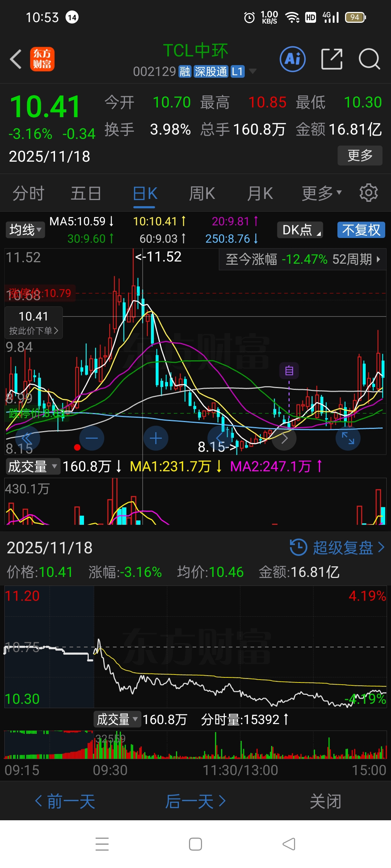Image resolution: width=391 pixels, height=868 pixels.
Task: Tap the 深股通 badge
Action: click(211, 72)
